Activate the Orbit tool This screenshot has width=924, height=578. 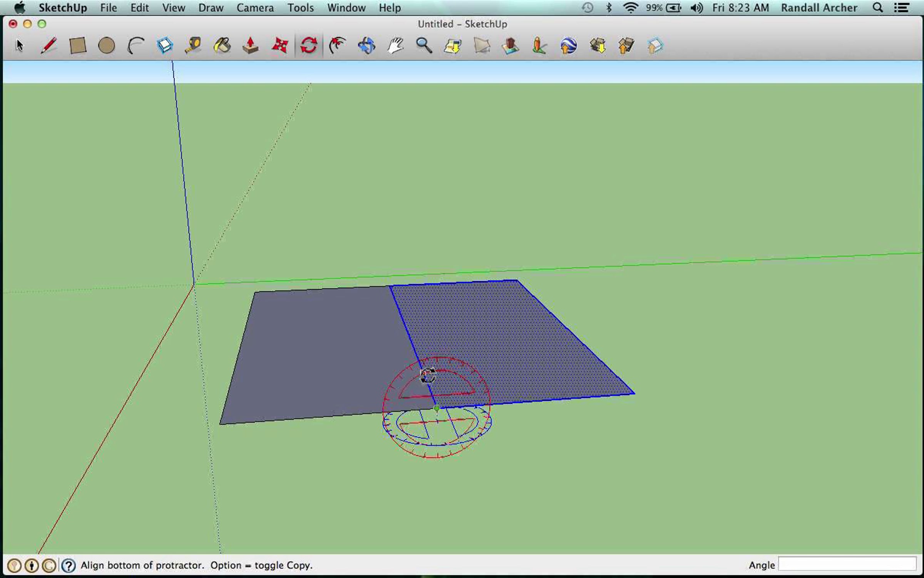[367, 45]
